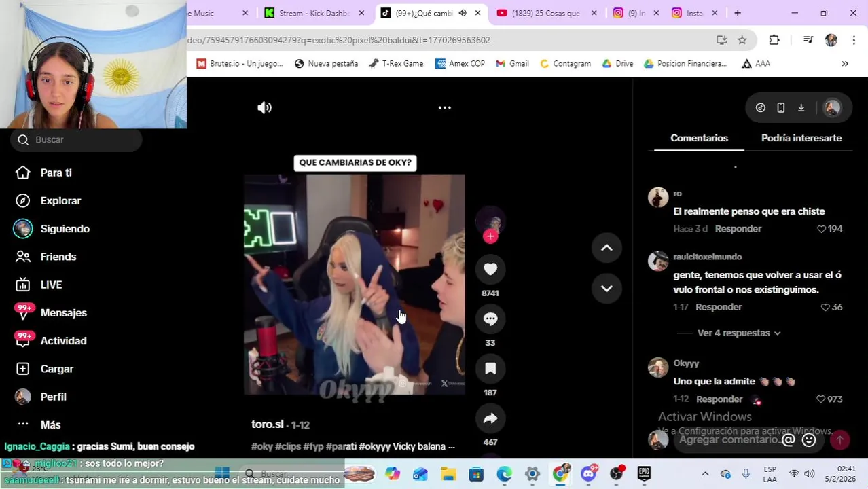Switch to the Comentarios tab
This screenshot has height=489, width=868.
(x=699, y=138)
